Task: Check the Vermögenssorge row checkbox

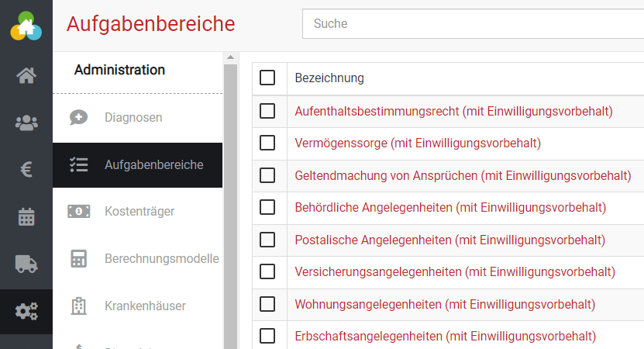Action: tap(267, 143)
